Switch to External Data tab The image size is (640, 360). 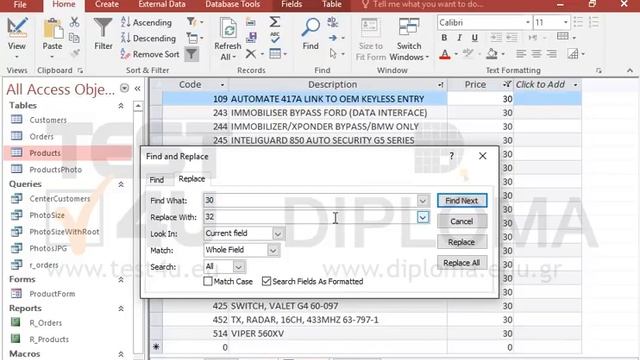point(162,4)
